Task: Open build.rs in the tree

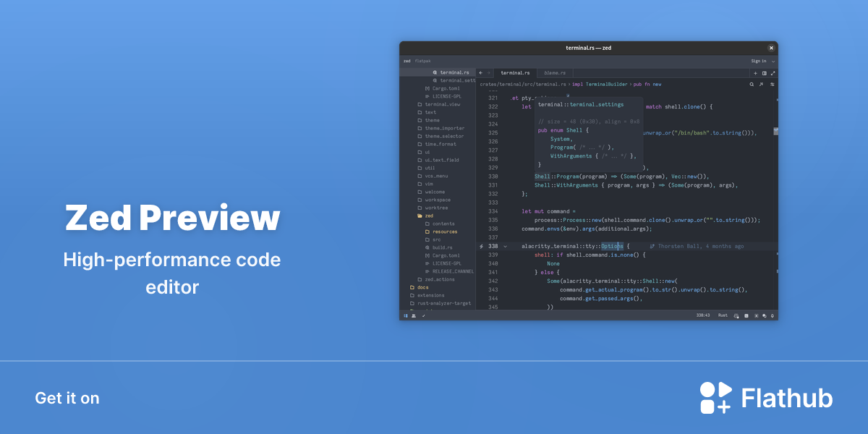Action: (438, 247)
